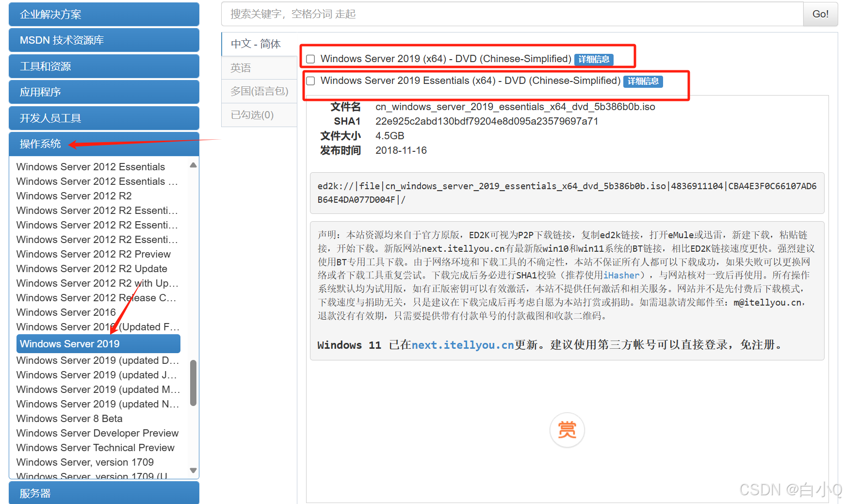The height and width of the screenshot is (504, 844).
Task: Select Windows Server 2012 R2 Update
Action: (92, 269)
